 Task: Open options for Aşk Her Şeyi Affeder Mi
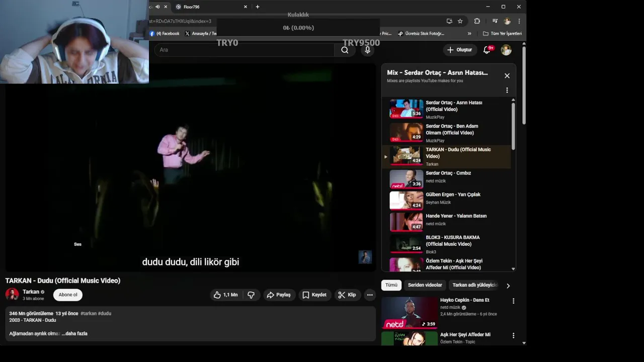point(513,335)
